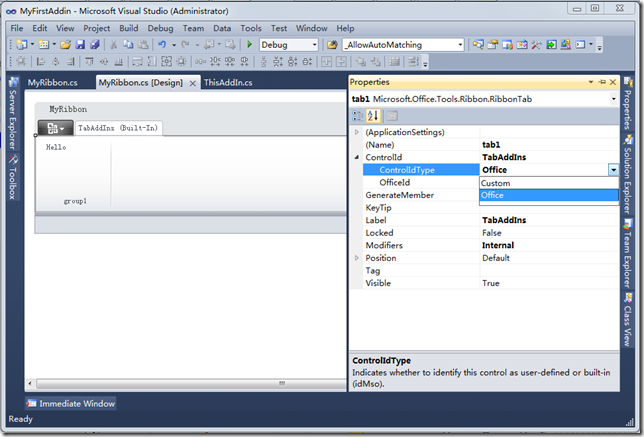Click the Make Same Width layout icon
This screenshot has height=437, width=644.
(x=138, y=62)
